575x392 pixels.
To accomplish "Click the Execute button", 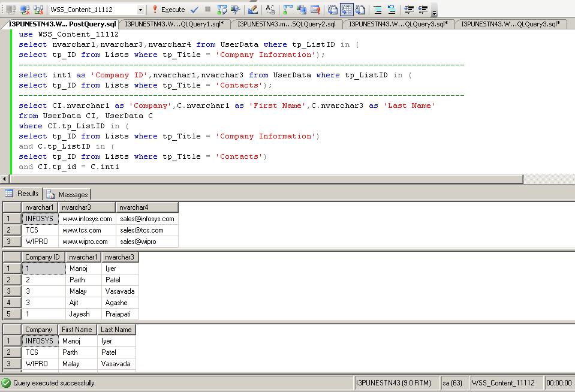I will 168,10.
